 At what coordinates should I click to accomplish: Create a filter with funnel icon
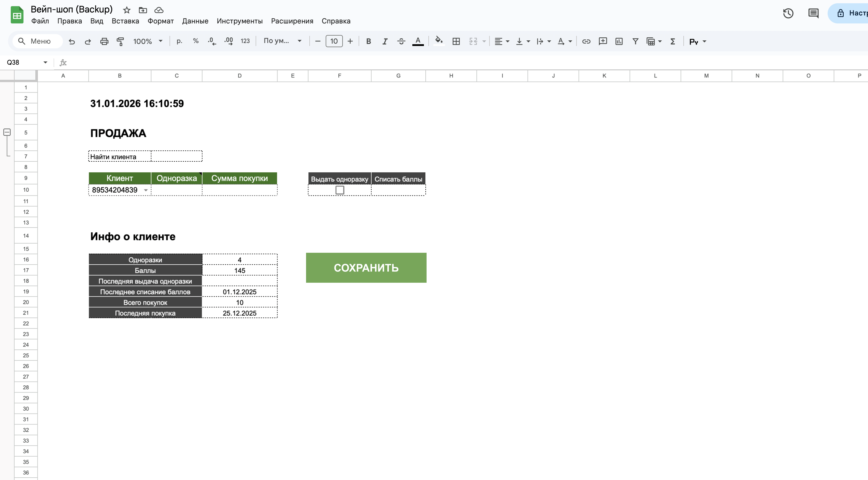click(635, 42)
